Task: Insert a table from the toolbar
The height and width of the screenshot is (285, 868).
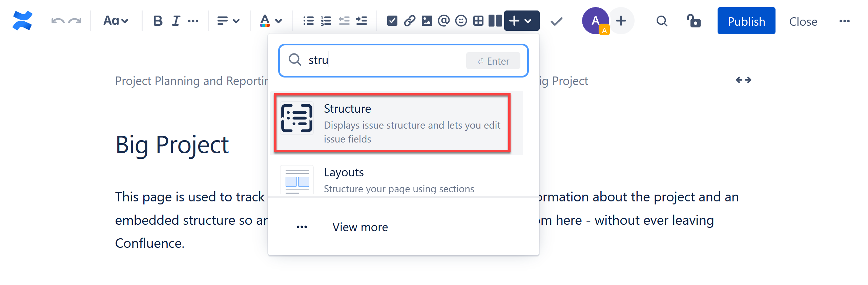Action: click(x=478, y=21)
